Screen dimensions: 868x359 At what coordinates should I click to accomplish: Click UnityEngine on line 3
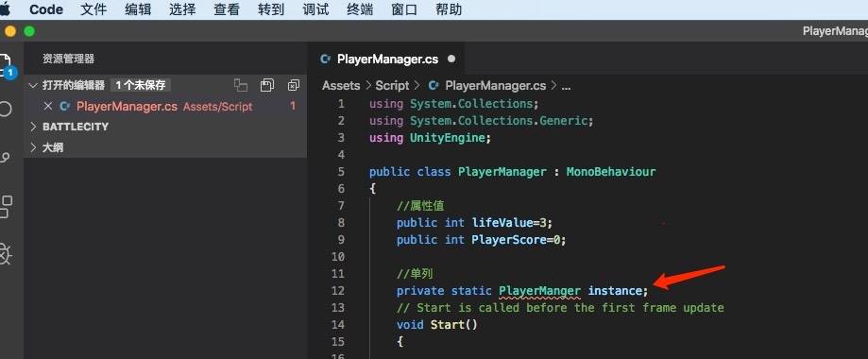click(x=448, y=137)
